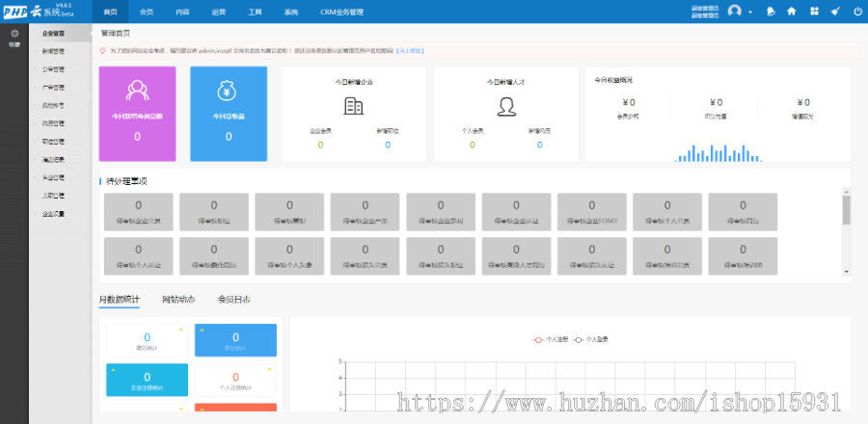Screen dimensions: 868x424
Task: Click the home icon in top bar
Action: 792,12
